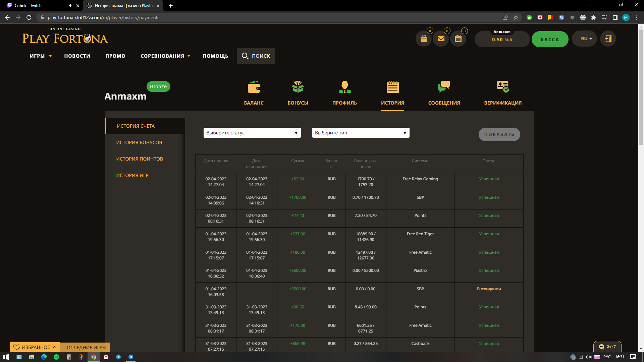The width and height of the screenshot is (644, 362).
Task: Click the green Касса button
Action: [549, 39]
